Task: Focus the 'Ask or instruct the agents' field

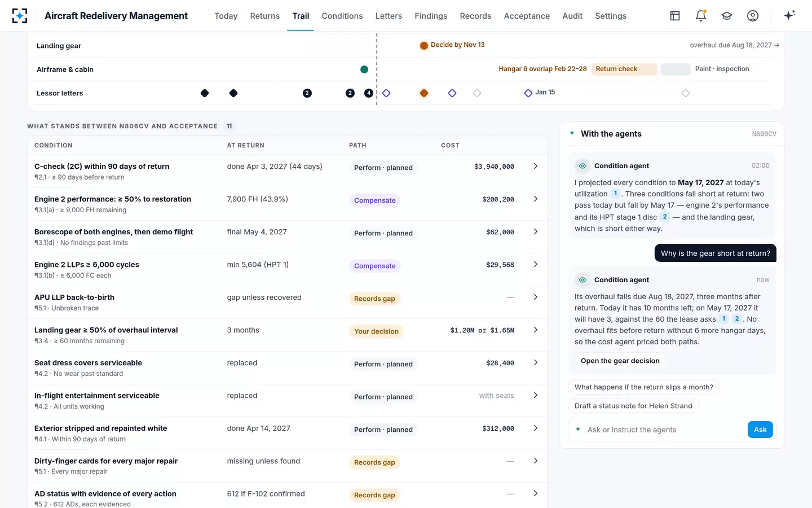Action: [x=665, y=430]
